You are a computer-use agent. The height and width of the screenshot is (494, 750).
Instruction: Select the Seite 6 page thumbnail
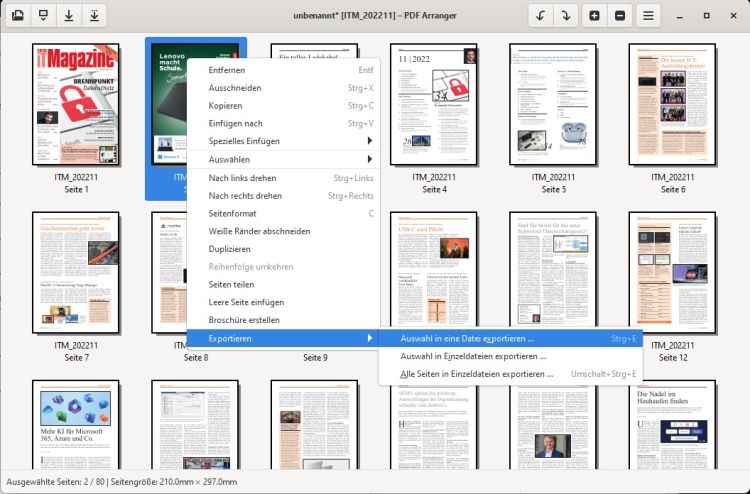(x=671, y=104)
